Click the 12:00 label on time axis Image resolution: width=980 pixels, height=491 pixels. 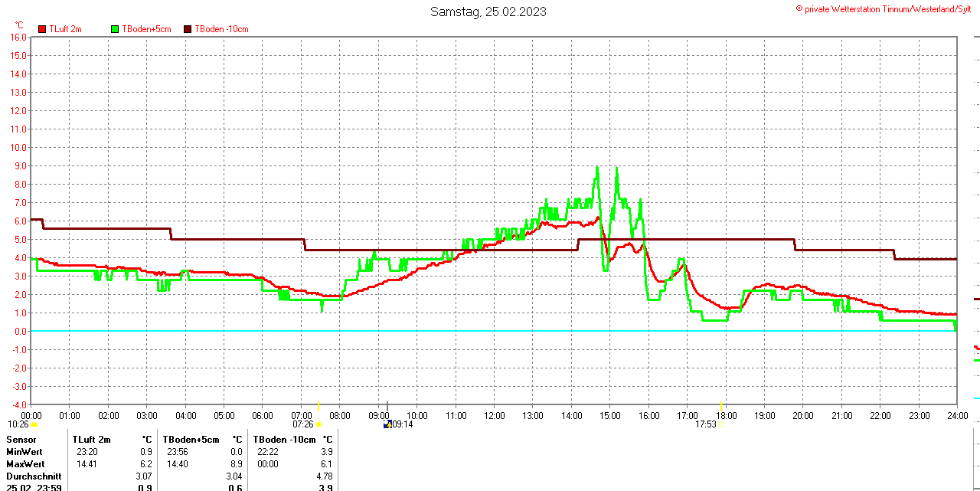pyautogui.click(x=494, y=416)
